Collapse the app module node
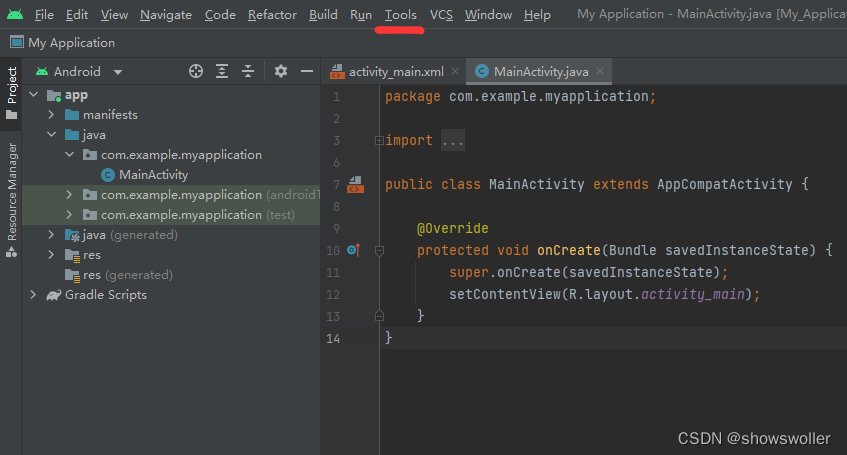The height and width of the screenshot is (455, 847). pyautogui.click(x=33, y=95)
